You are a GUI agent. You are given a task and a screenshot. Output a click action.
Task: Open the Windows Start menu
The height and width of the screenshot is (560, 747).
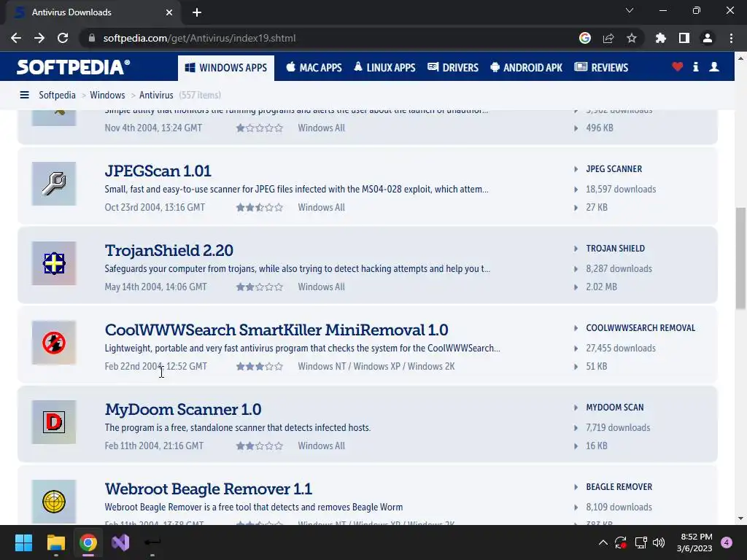[x=23, y=542]
